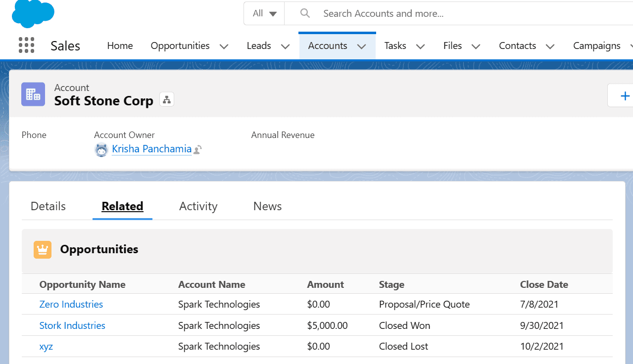Viewport: 633px width, 364px height.
Task: Expand the Files nav dropdown chevron
Action: [x=476, y=46]
